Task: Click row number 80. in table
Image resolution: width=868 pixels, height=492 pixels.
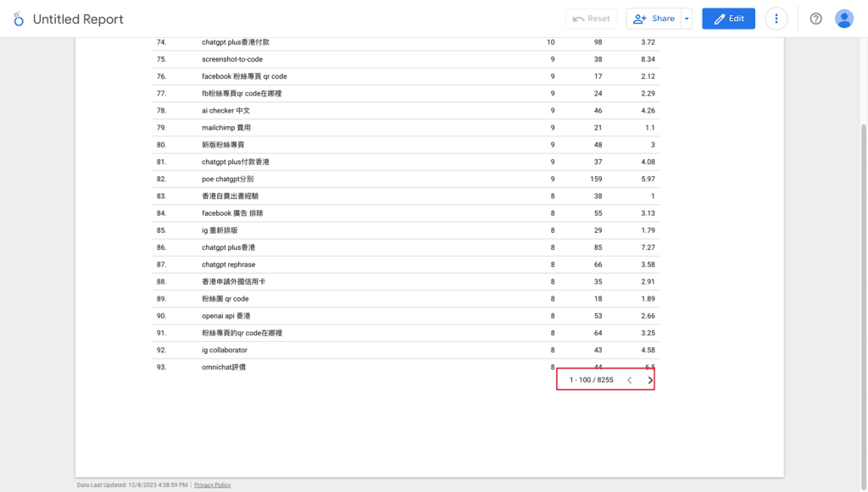Action: click(x=161, y=145)
